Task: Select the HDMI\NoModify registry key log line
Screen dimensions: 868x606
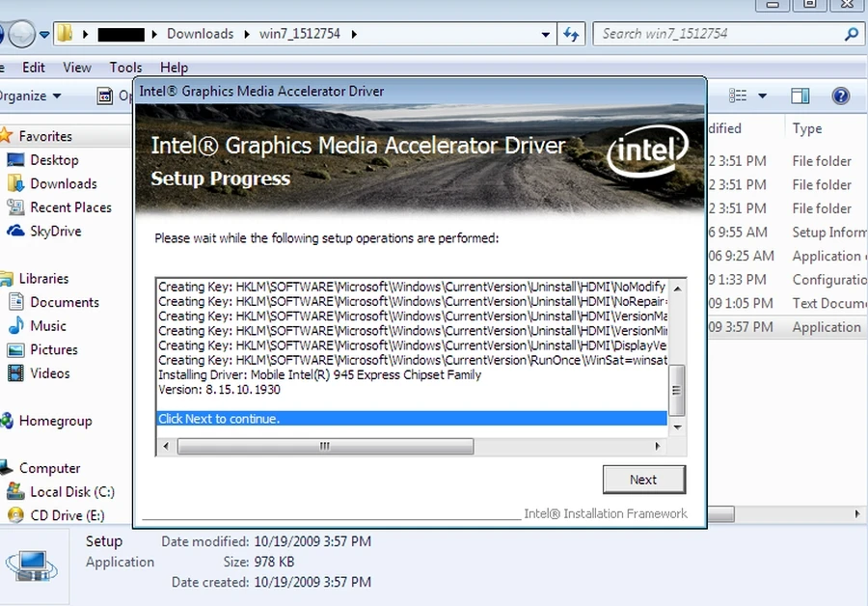Action: pyautogui.click(x=412, y=287)
